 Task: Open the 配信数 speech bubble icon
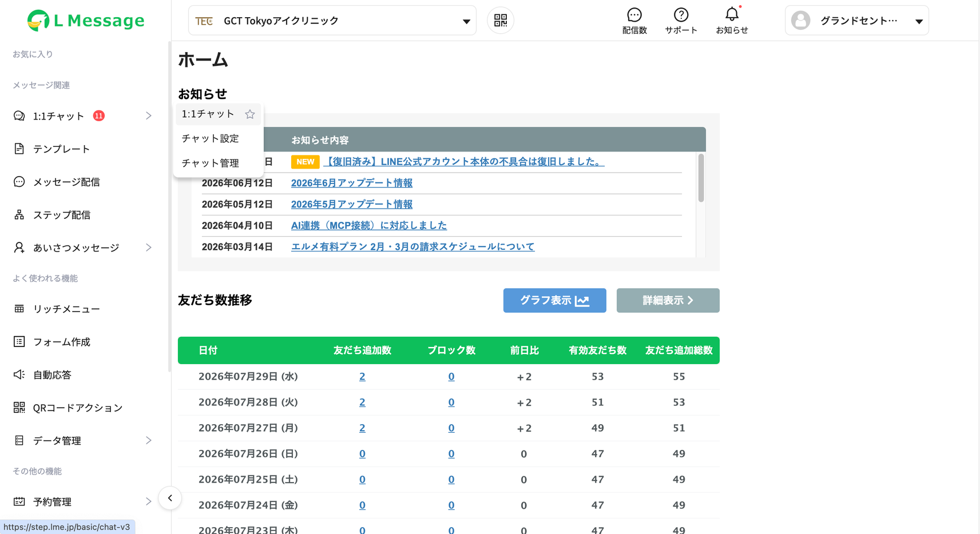(634, 15)
